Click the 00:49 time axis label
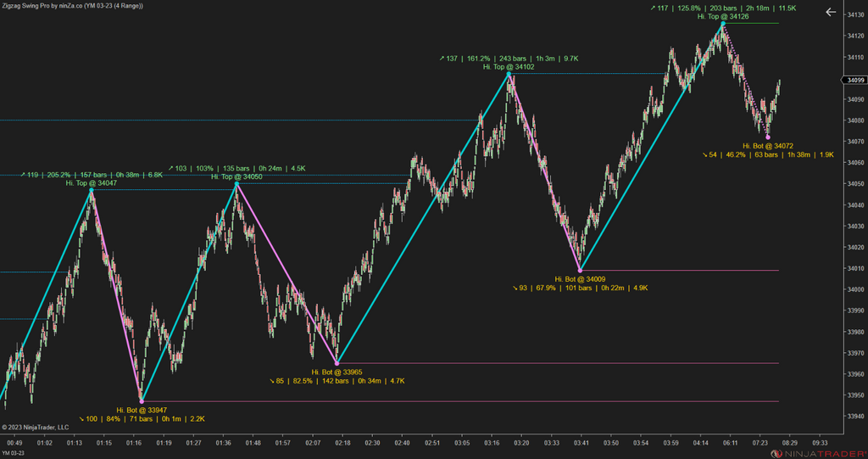 pyautogui.click(x=15, y=443)
